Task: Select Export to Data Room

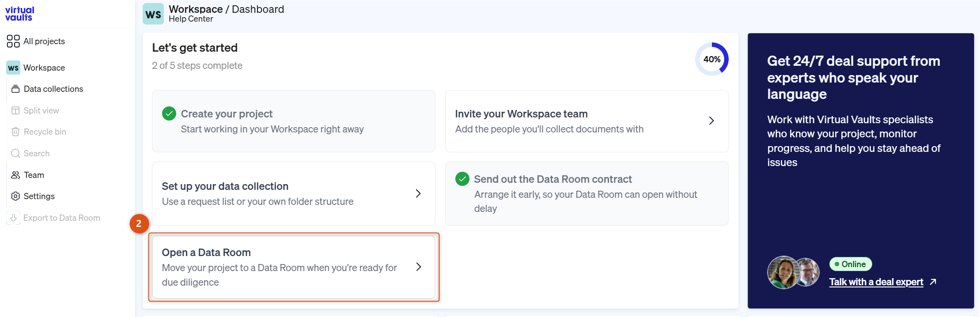Action: [x=62, y=218]
